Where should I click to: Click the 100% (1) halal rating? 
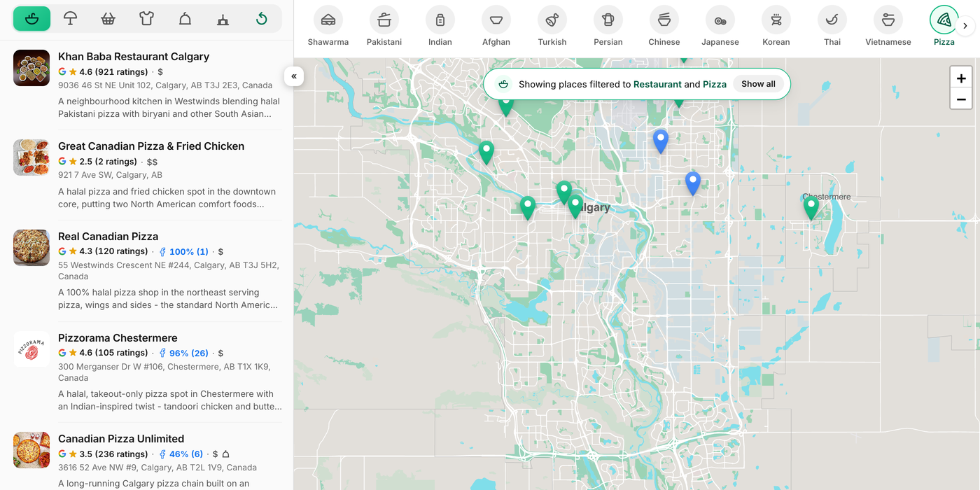184,251
